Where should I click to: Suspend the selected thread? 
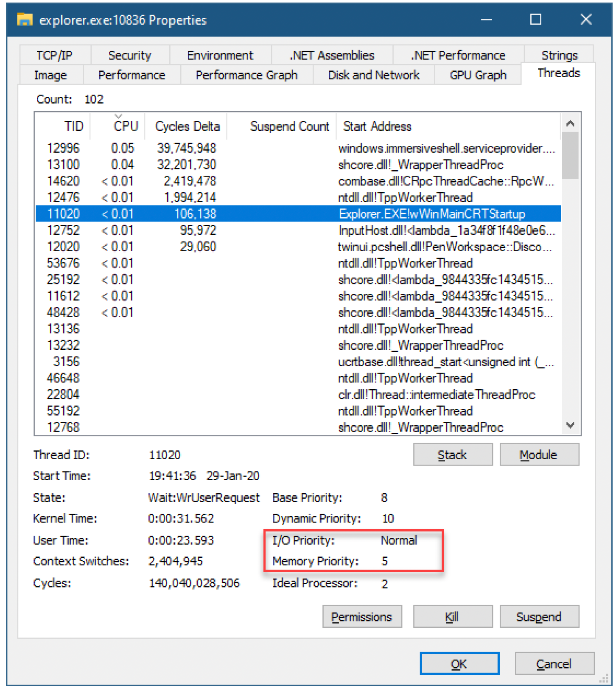pyautogui.click(x=539, y=616)
